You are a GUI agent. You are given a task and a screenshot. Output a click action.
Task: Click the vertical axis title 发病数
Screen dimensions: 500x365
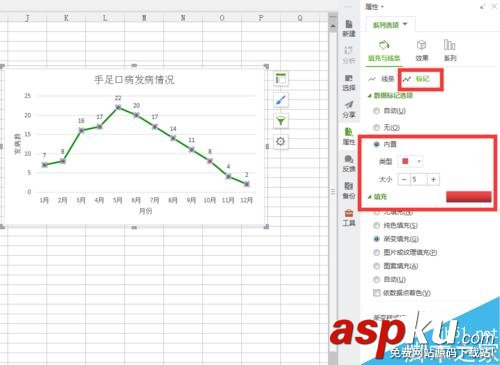(x=18, y=144)
